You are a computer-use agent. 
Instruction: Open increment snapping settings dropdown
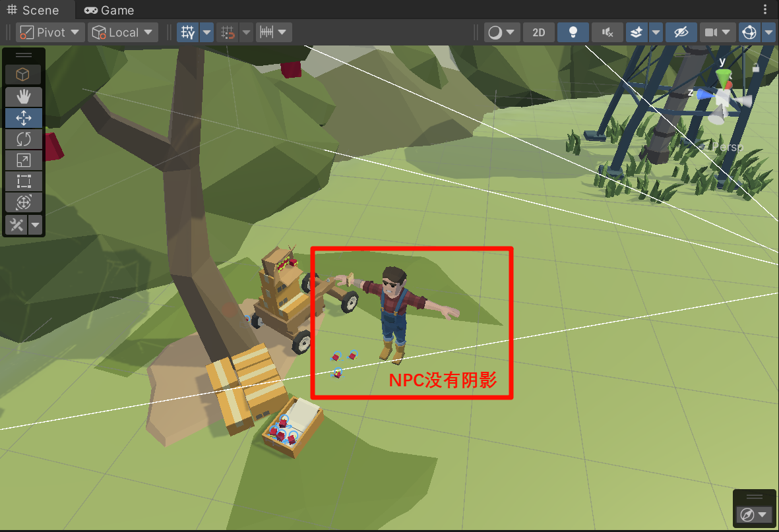coord(274,32)
